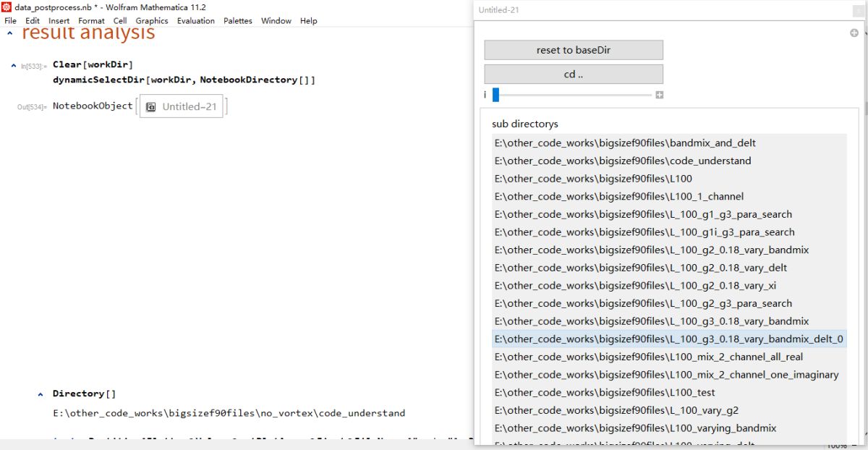
Task: Click the result analysis heading
Action: pos(88,33)
